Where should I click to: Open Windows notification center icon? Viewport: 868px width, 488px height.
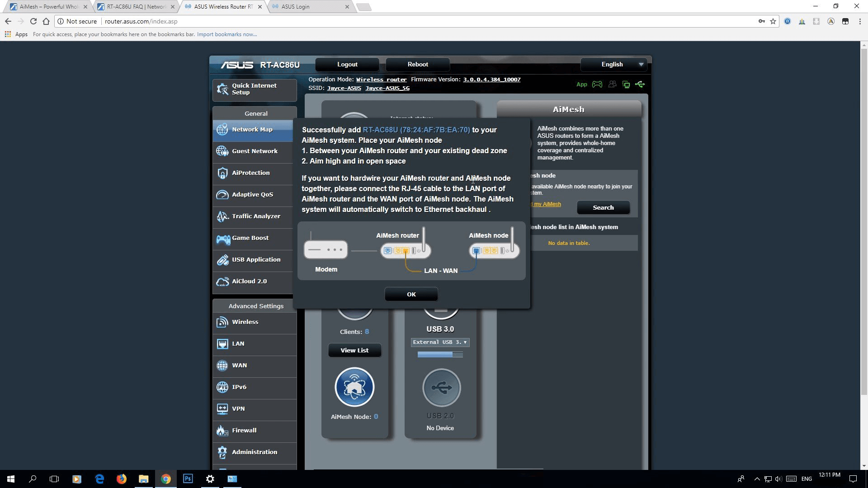coord(853,479)
